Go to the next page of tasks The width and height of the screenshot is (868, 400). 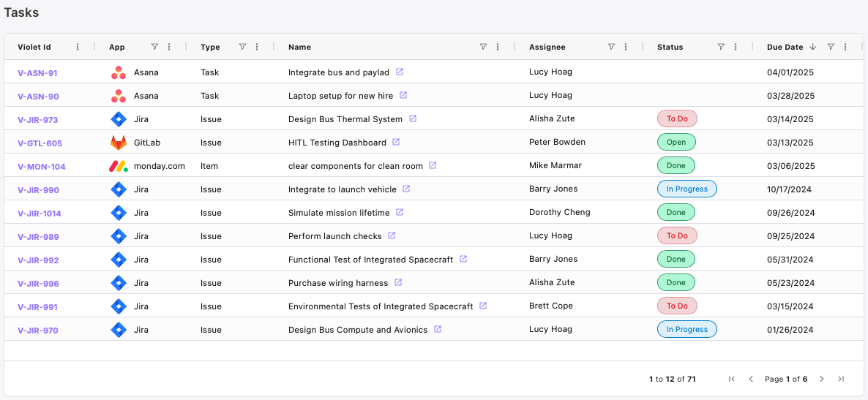pos(822,379)
